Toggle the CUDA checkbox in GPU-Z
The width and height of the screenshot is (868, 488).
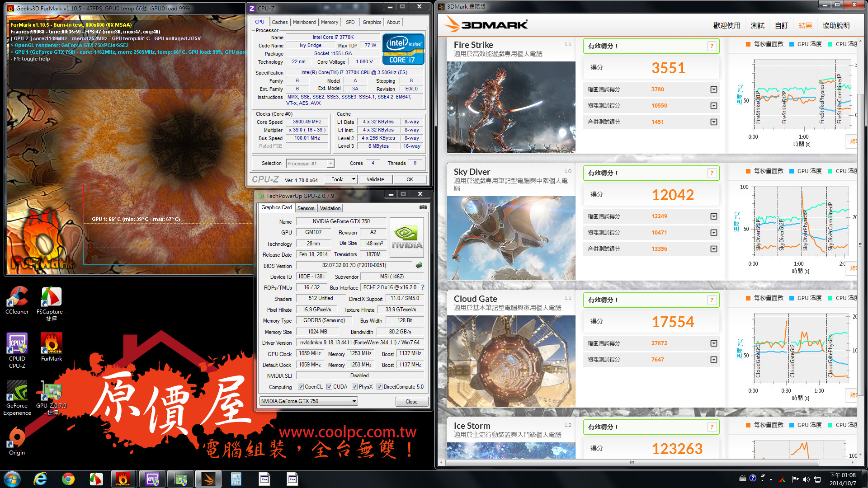coord(329,387)
